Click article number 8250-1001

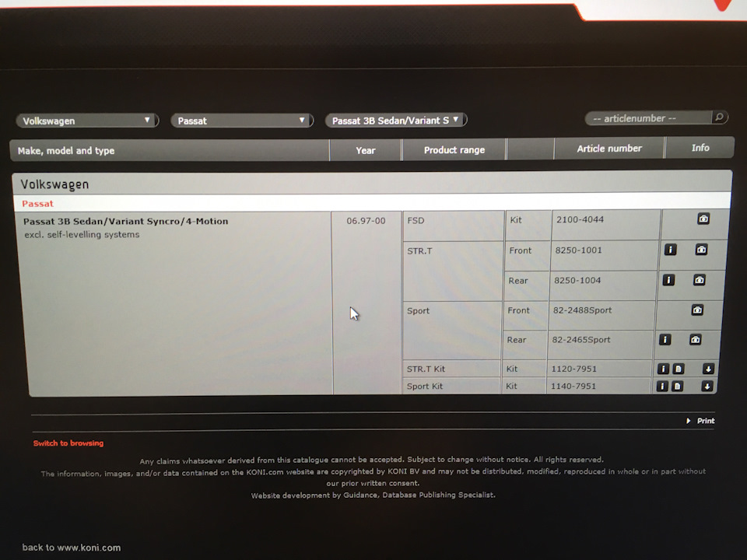click(578, 250)
